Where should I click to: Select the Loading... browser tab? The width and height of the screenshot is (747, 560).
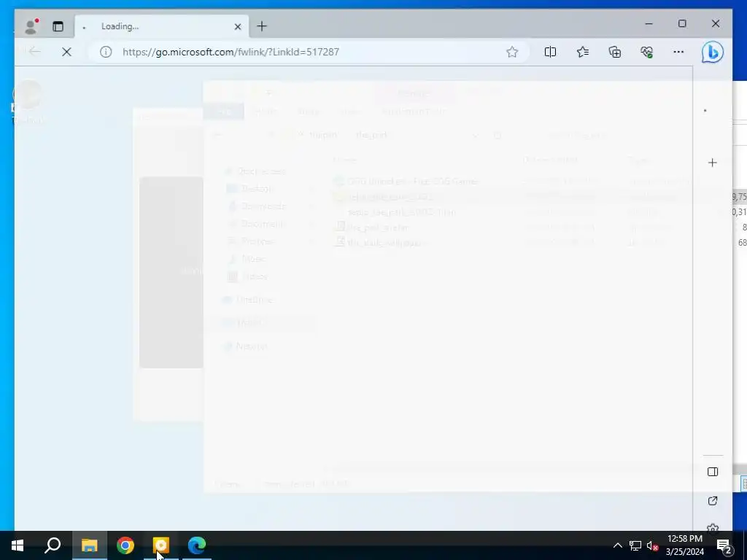point(162,26)
